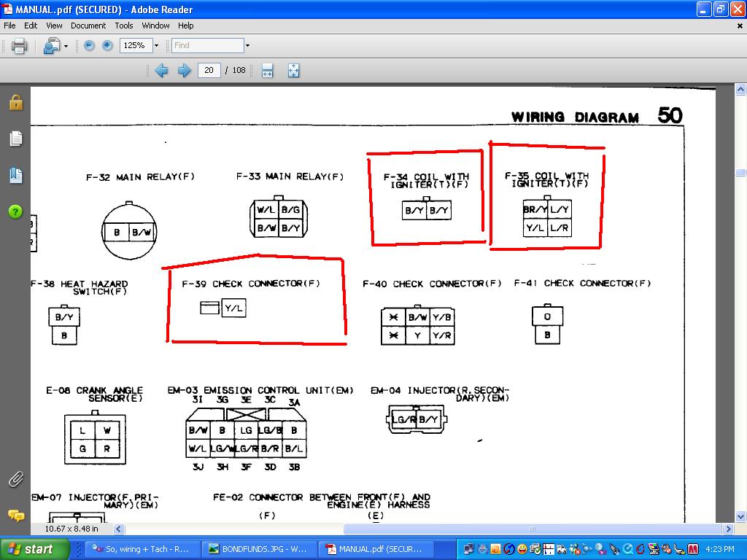Screen dimensions: 747x560
Task: Select the Fit One Full Page icon
Action: [293, 71]
